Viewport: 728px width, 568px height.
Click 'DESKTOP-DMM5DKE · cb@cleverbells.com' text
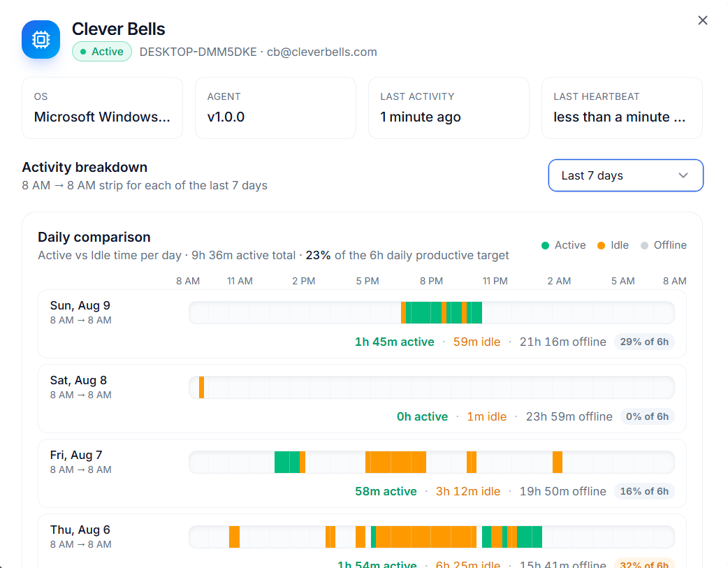258,52
